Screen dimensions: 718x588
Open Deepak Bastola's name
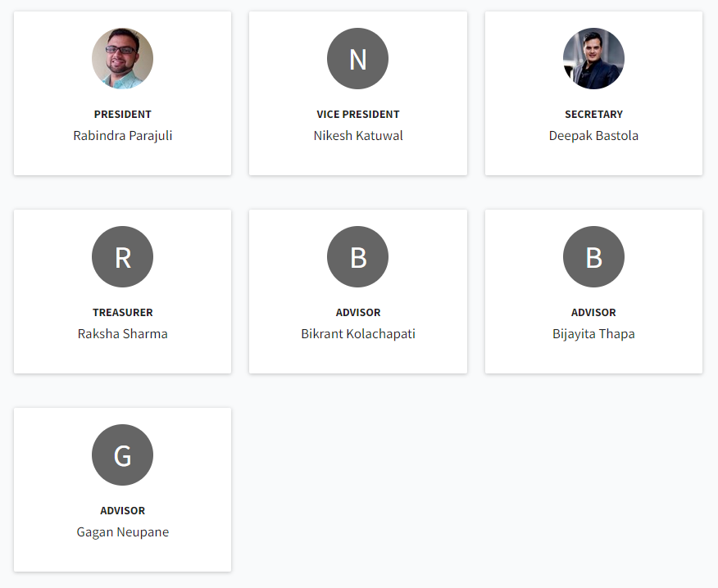click(x=593, y=135)
